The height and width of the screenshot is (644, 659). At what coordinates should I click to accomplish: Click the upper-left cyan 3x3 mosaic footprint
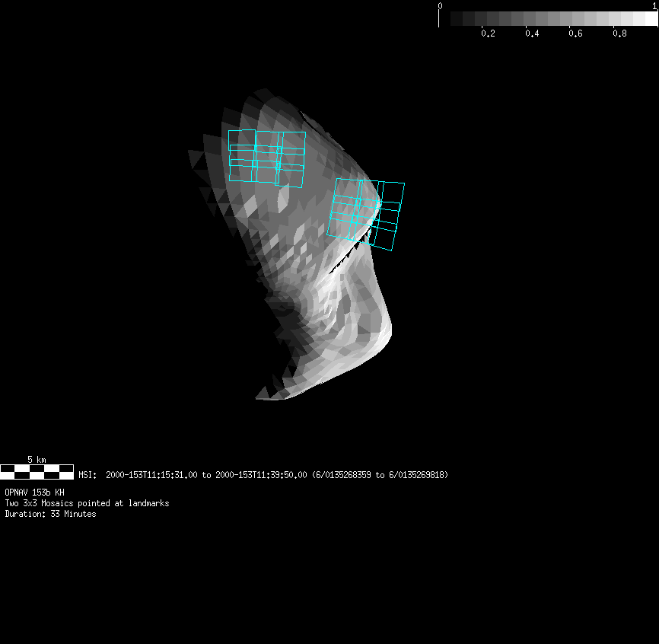267,158
